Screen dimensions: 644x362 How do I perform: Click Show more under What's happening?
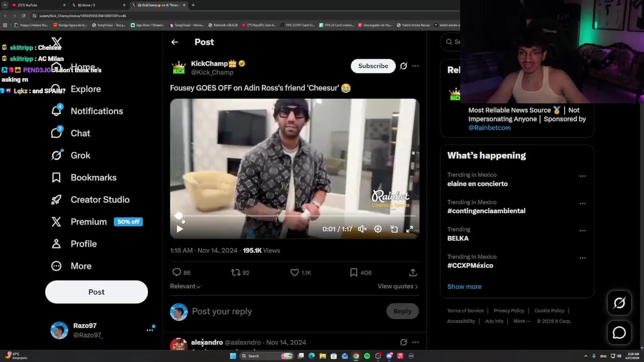[x=464, y=287]
